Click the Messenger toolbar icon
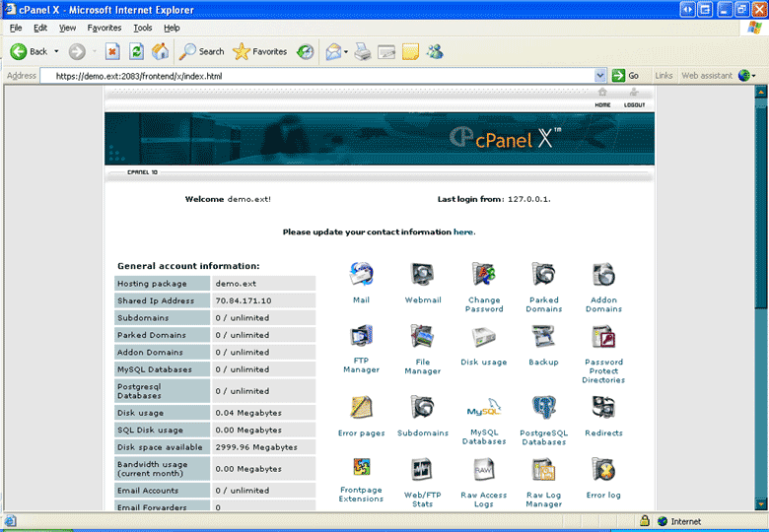 pos(435,51)
